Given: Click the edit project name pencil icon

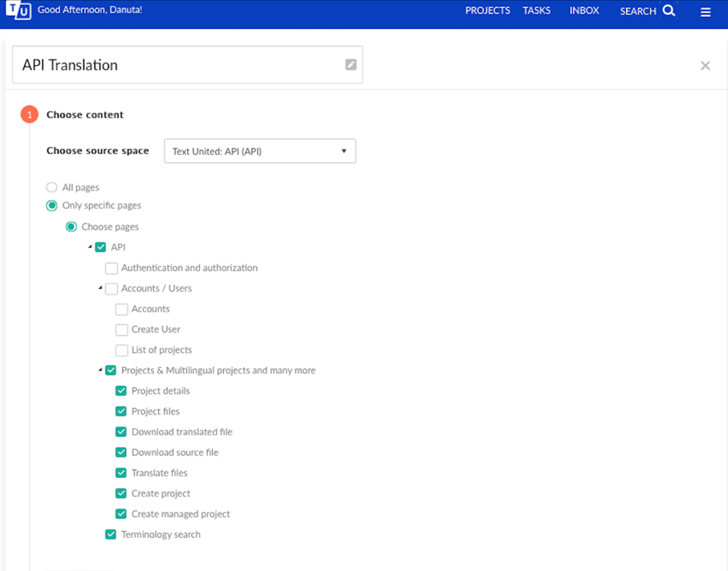Looking at the screenshot, I should (351, 64).
